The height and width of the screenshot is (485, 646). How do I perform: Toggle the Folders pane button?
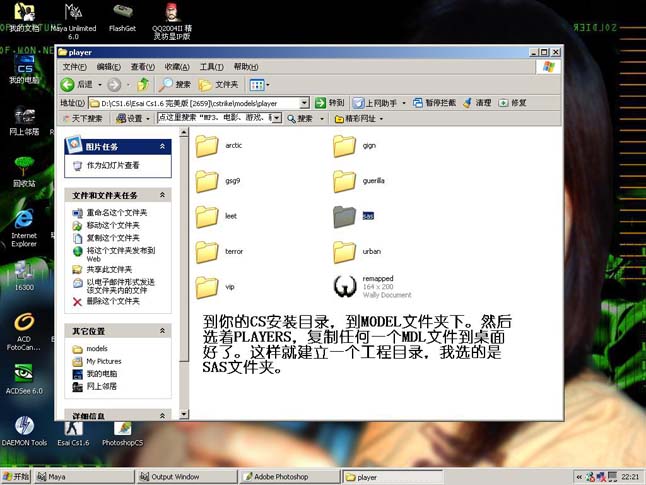point(218,84)
